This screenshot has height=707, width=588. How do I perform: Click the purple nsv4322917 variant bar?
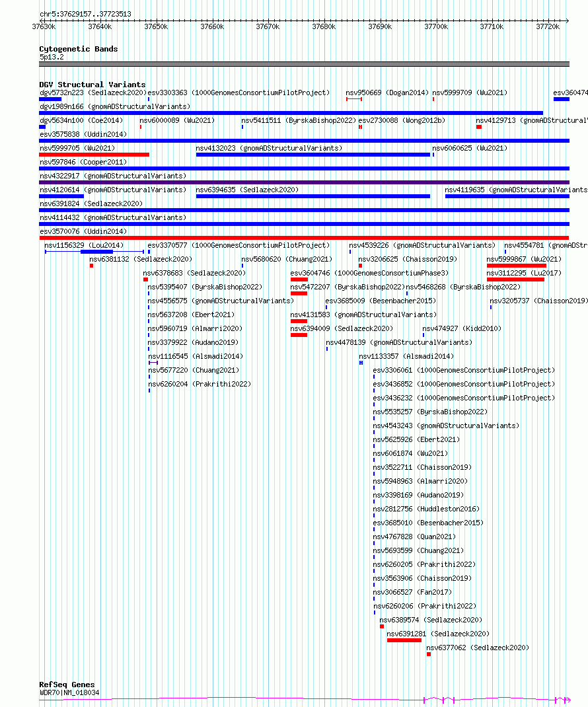tap(305, 182)
